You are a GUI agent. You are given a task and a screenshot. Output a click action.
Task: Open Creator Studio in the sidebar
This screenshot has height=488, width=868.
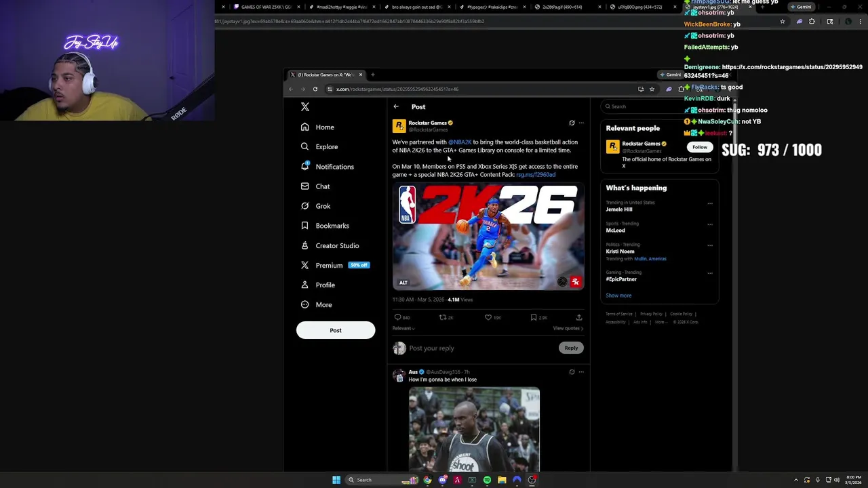click(330, 245)
